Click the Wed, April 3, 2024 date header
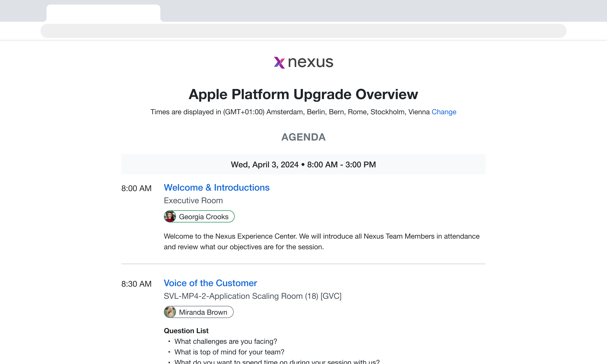This screenshot has width=607, height=364. (303, 165)
